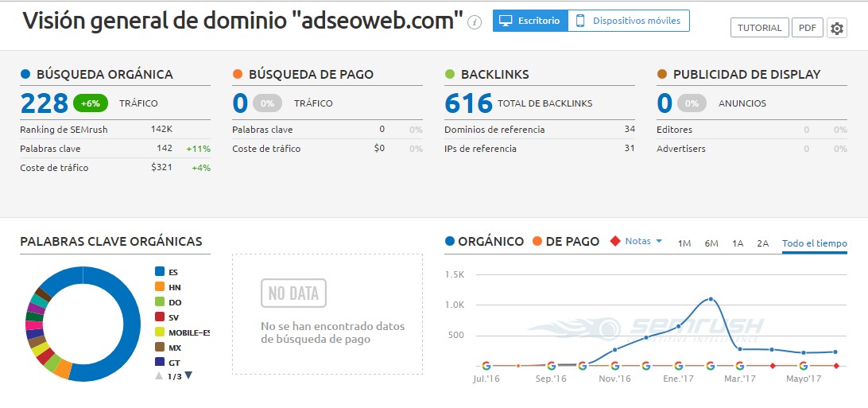
Task: Click the red diamond Notas icon
Action: coord(614,241)
